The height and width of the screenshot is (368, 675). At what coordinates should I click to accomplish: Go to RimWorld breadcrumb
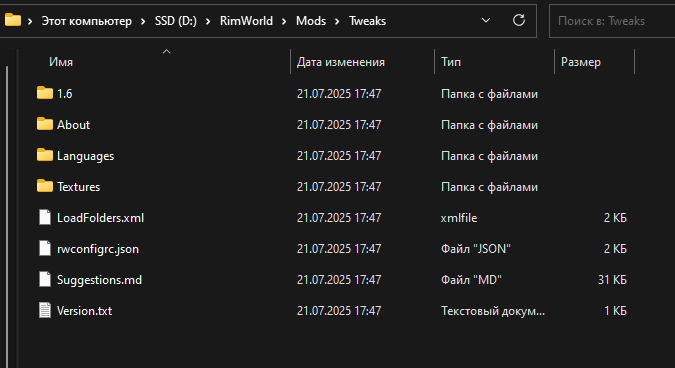tap(246, 21)
